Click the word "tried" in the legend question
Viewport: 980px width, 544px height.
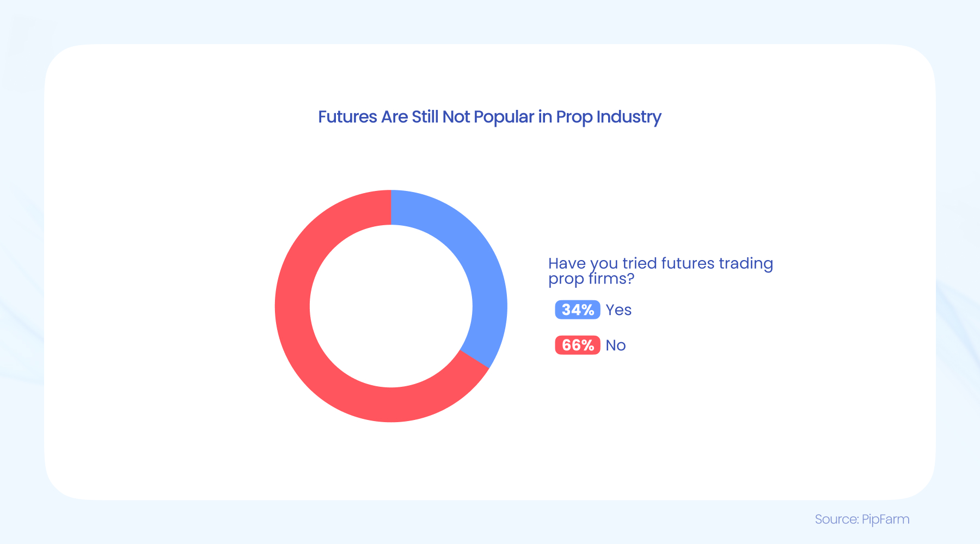(640, 263)
